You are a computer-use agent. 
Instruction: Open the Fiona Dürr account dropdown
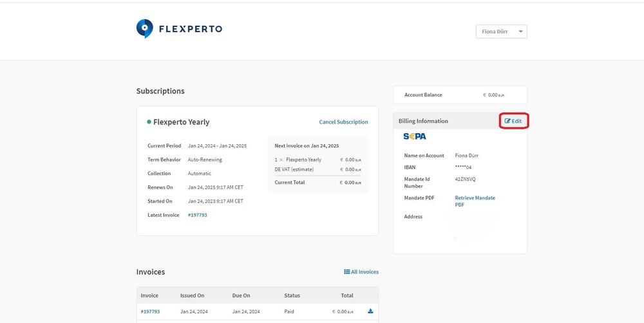[501, 31]
